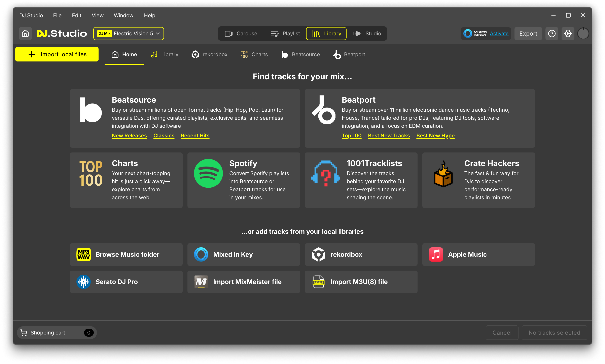Open the Charts tab
This screenshot has height=364, width=605.
(x=254, y=54)
